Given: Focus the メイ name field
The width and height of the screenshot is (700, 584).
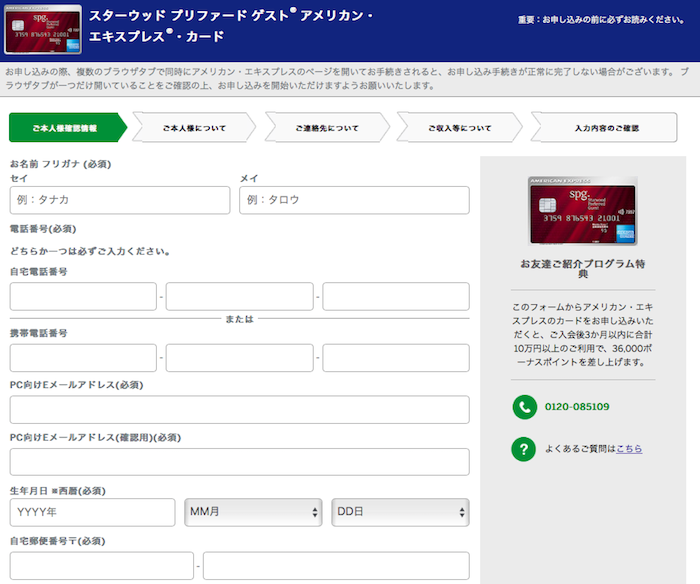Looking at the screenshot, I should pyautogui.click(x=354, y=200).
